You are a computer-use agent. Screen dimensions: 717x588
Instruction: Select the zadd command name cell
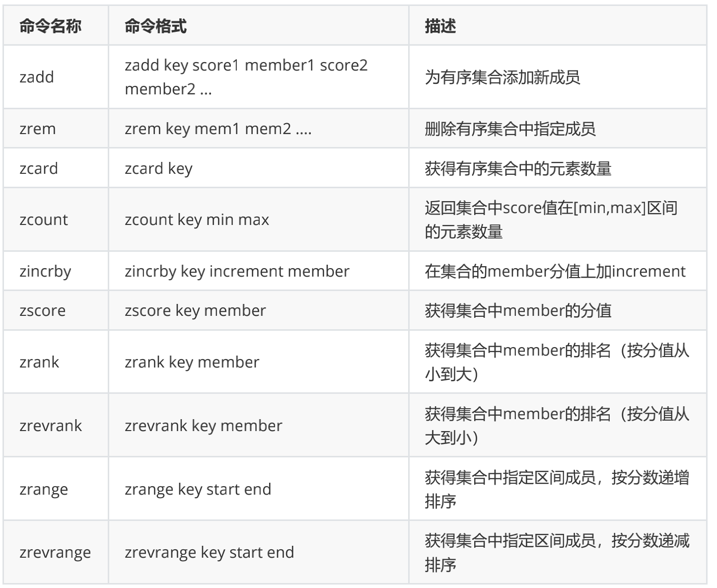[56, 77]
